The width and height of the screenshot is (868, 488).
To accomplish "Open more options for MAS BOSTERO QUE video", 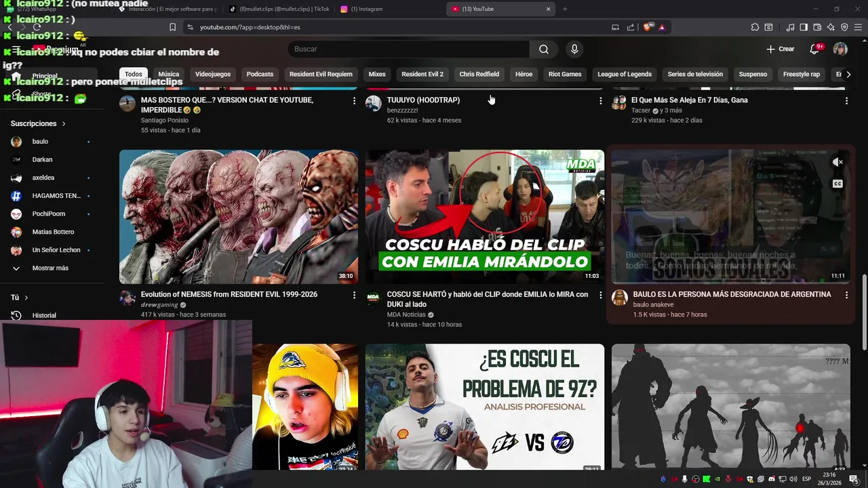I will click(354, 100).
